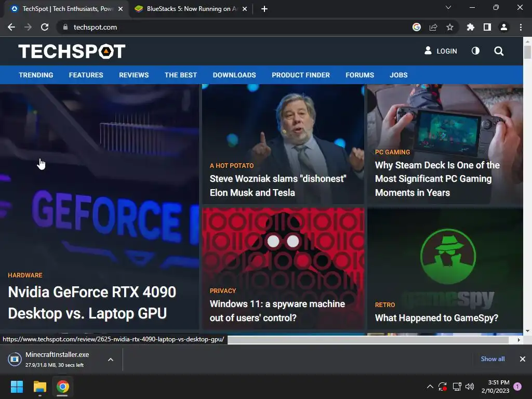The width and height of the screenshot is (532, 399).
Task: Click the PRIVACY category label
Action: coord(223,291)
